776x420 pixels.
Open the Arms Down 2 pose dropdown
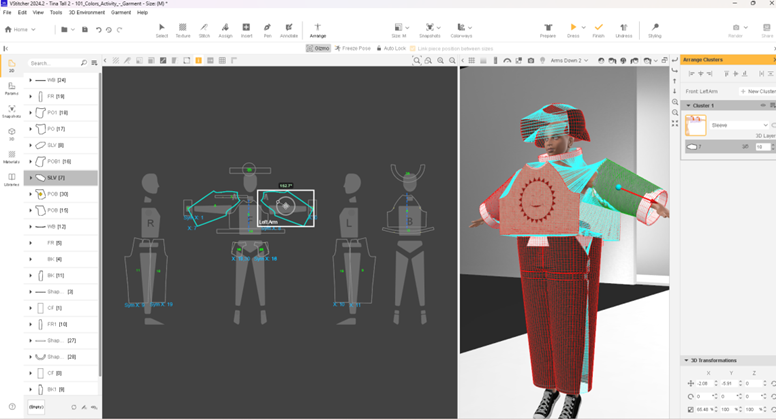coord(571,61)
